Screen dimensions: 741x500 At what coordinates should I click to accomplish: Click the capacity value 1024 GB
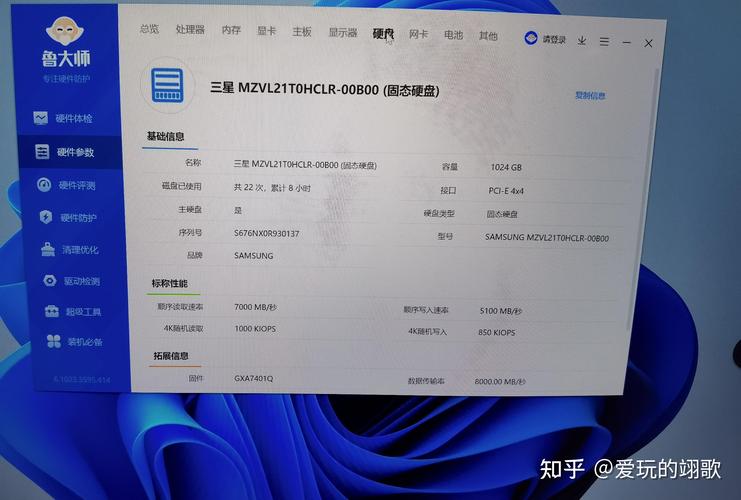pos(506,167)
